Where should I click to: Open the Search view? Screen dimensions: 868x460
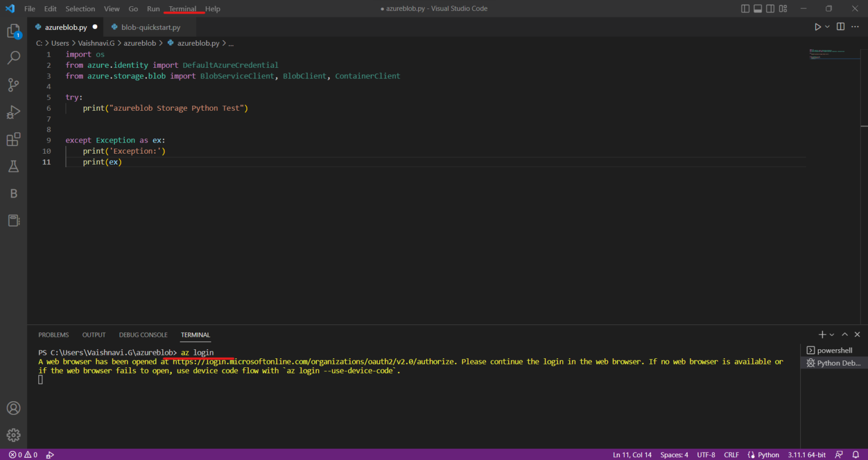tap(14, 58)
